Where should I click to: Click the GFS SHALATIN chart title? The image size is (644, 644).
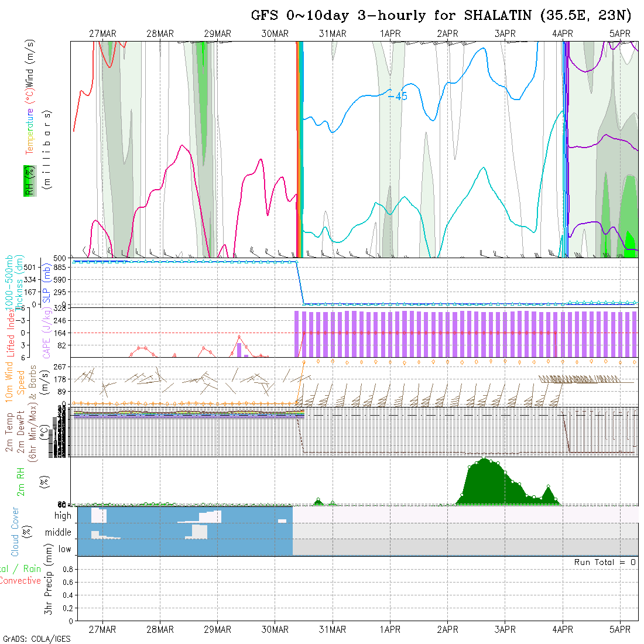point(441,15)
